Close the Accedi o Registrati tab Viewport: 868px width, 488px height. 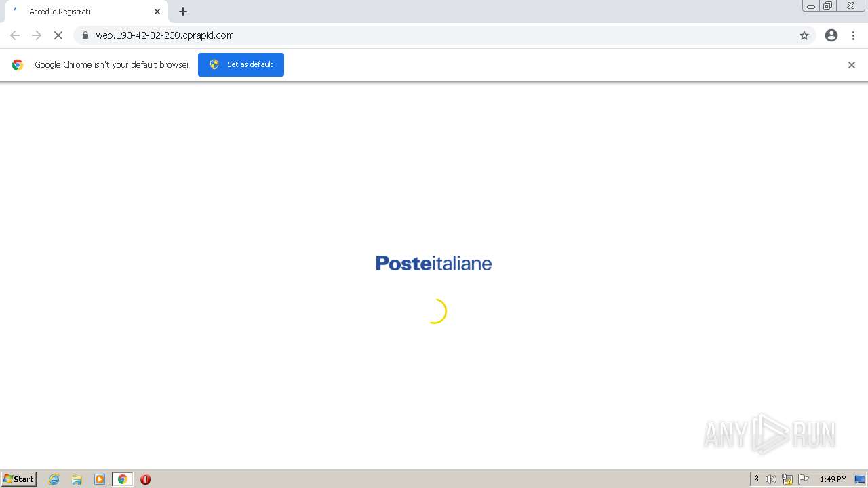157,12
